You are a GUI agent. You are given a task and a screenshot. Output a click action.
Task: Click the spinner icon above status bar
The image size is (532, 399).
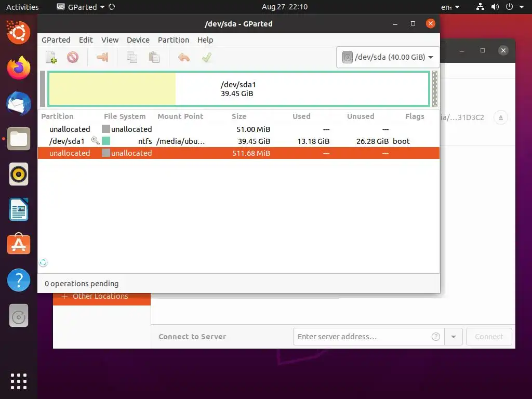pos(43,262)
